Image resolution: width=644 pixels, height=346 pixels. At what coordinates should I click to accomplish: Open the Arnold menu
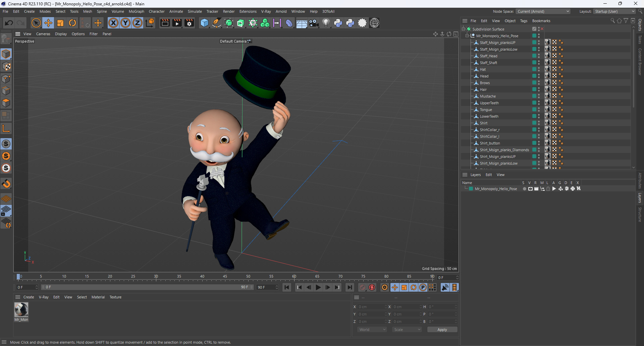click(x=281, y=11)
